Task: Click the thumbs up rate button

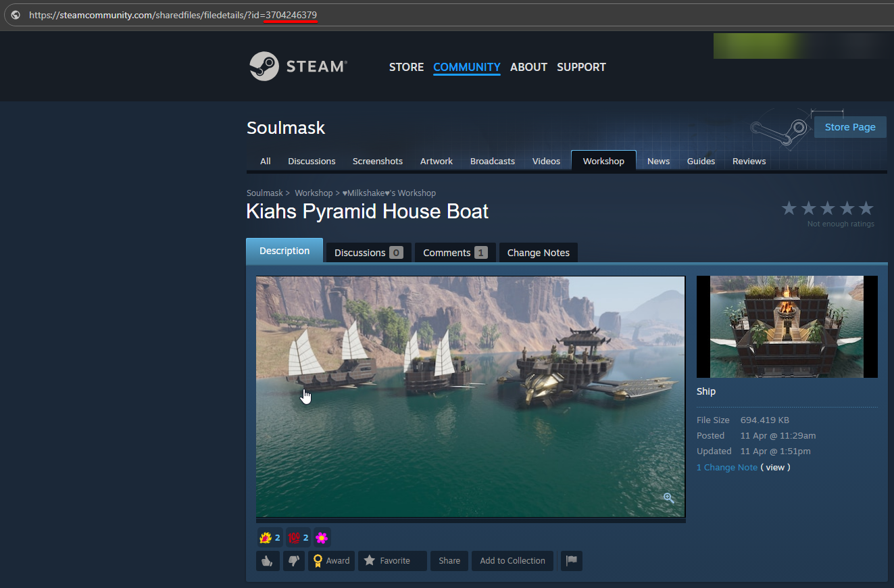Action: (x=268, y=561)
